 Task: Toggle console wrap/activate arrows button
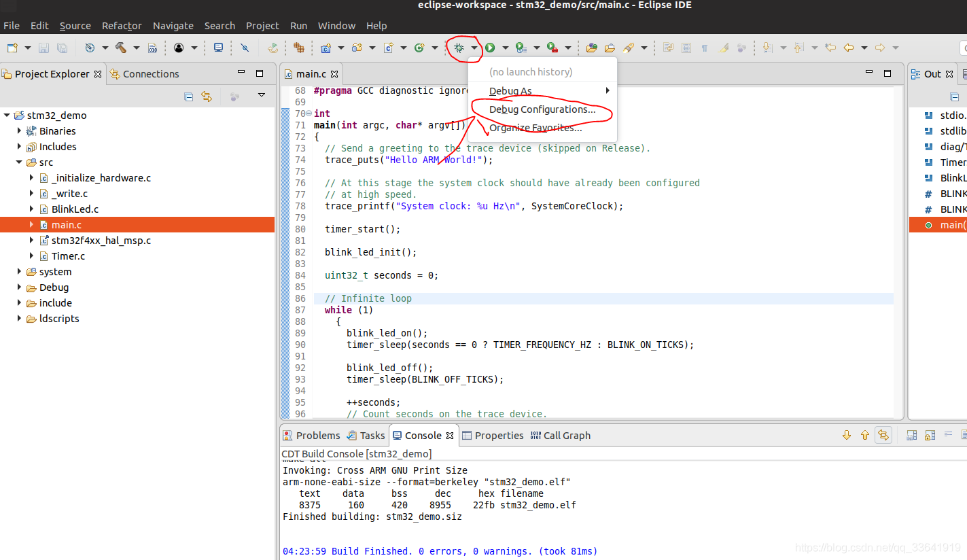click(883, 435)
